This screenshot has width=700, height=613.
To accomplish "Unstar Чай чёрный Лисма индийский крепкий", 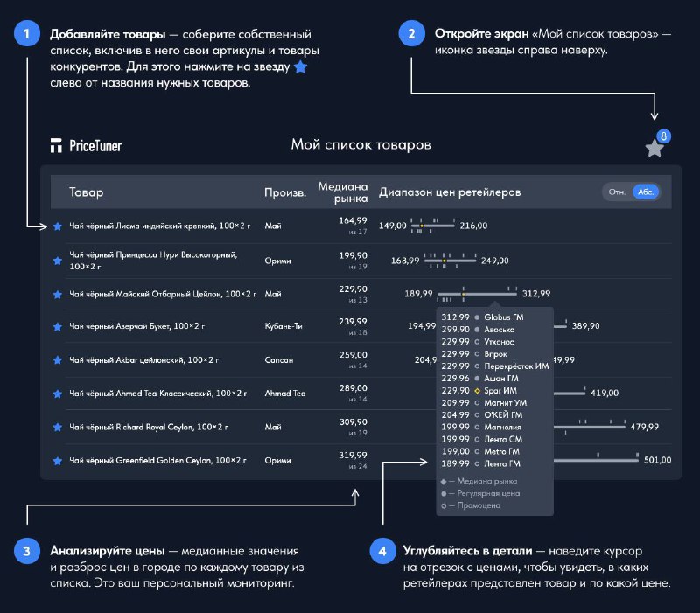I will point(58,226).
